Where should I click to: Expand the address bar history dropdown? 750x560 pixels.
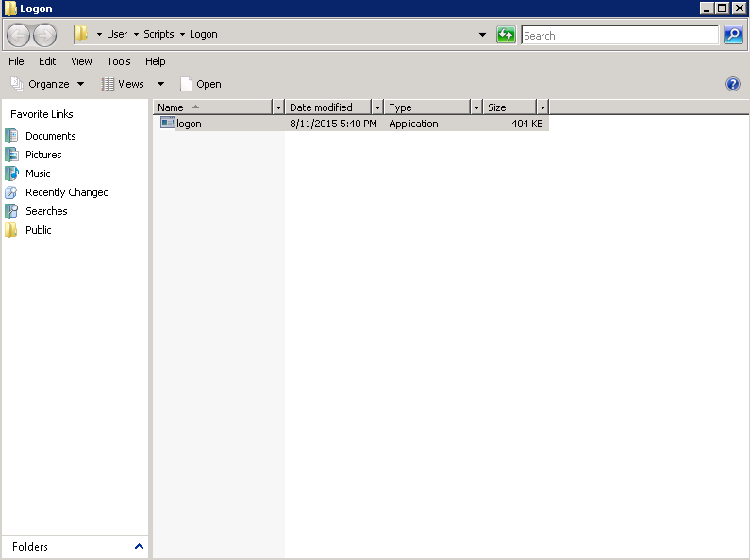[x=482, y=35]
